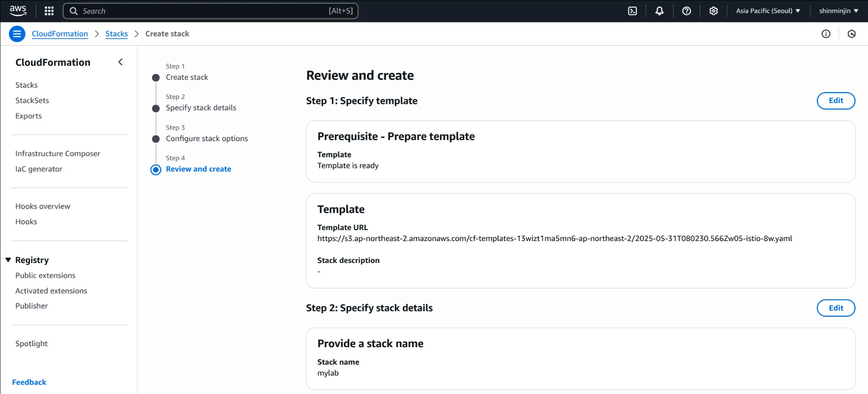Open the info panel icon
868x394 pixels.
pyautogui.click(x=826, y=34)
